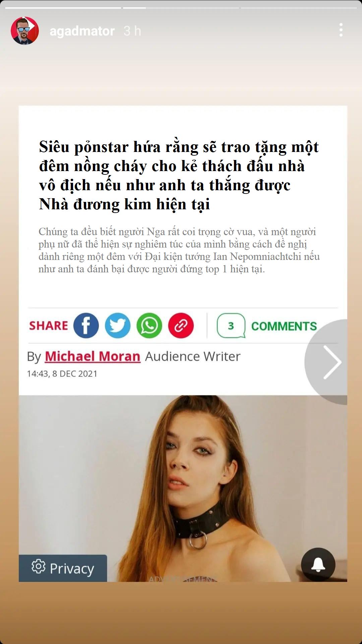Open the article photo of woman

tap(183, 488)
